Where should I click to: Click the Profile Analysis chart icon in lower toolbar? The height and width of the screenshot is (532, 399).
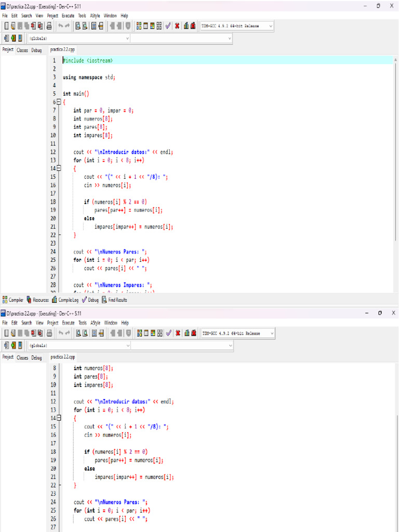[186, 333]
